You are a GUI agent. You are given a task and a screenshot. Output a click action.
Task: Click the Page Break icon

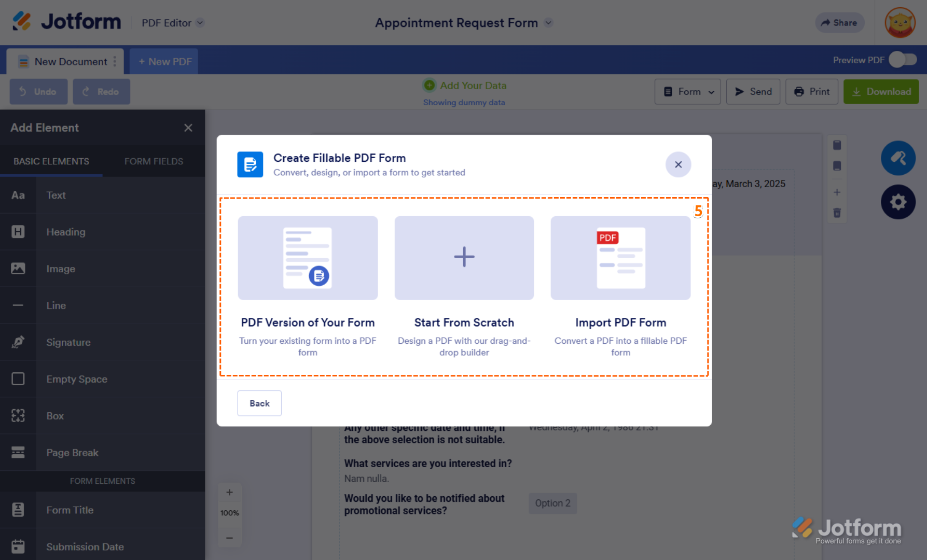tap(18, 453)
